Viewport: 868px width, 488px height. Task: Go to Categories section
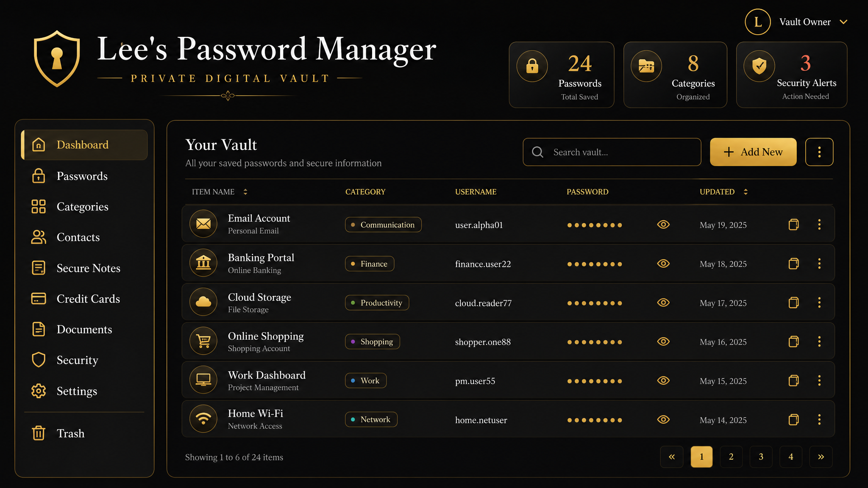(x=84, y=207)
